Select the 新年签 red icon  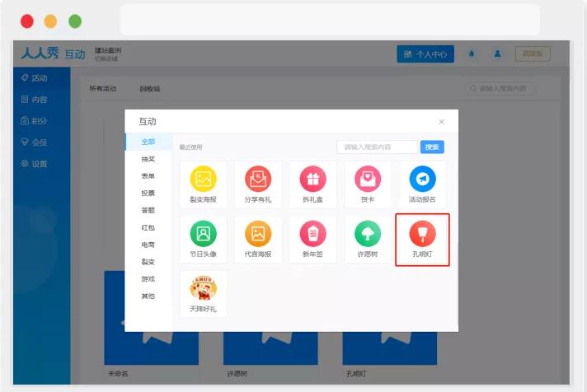(x=312, y=234)
